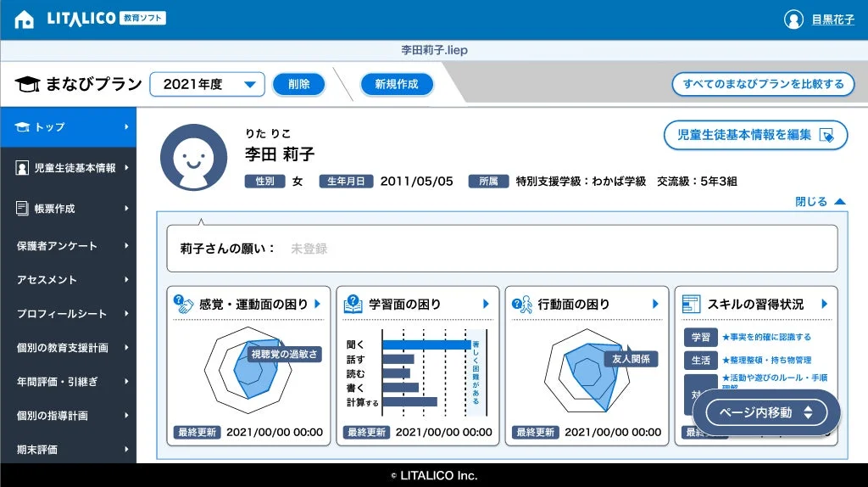Expand 学習面の困り card arrow
868x487 pixels.
[486, 304]
